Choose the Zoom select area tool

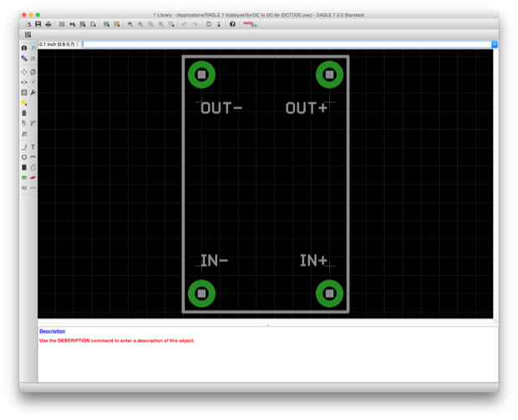click(x=171, y=24)
